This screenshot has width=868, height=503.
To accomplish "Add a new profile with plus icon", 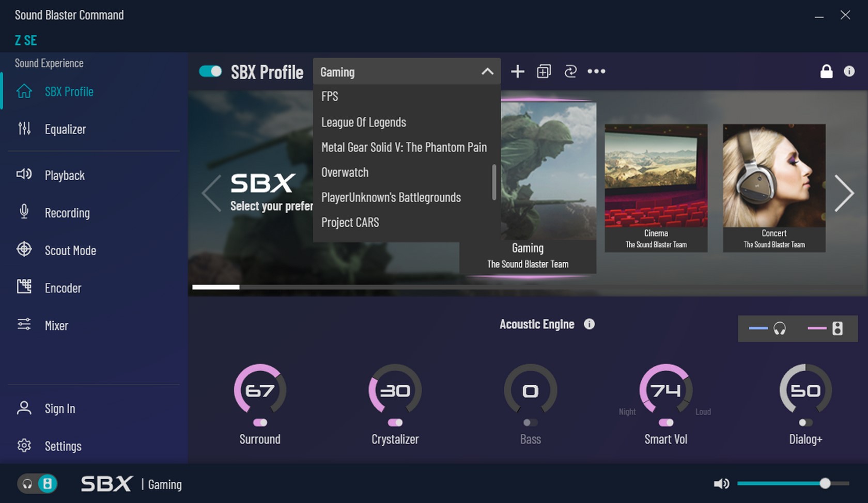I will [518, 71].
